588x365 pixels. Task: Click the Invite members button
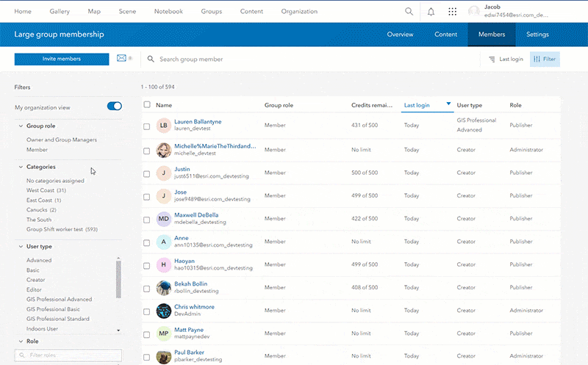pos(61,59)
